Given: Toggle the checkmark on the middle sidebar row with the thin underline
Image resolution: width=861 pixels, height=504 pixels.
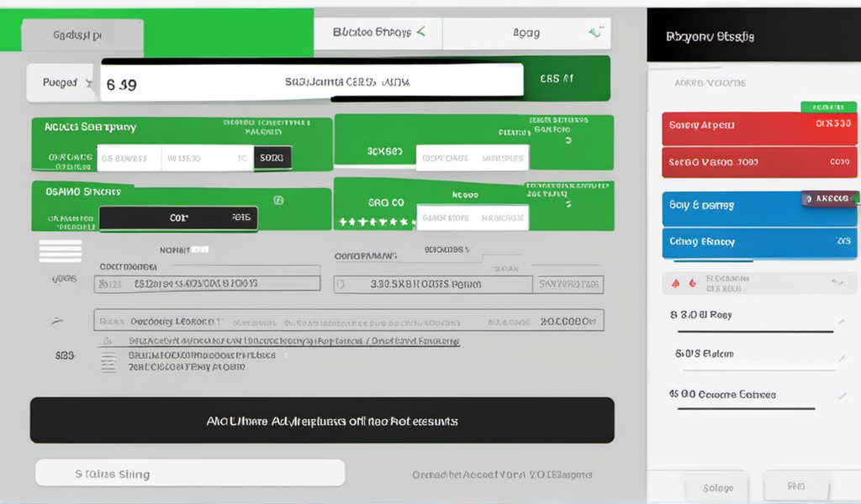Looking at the screenshot, I should pos(842,358).
